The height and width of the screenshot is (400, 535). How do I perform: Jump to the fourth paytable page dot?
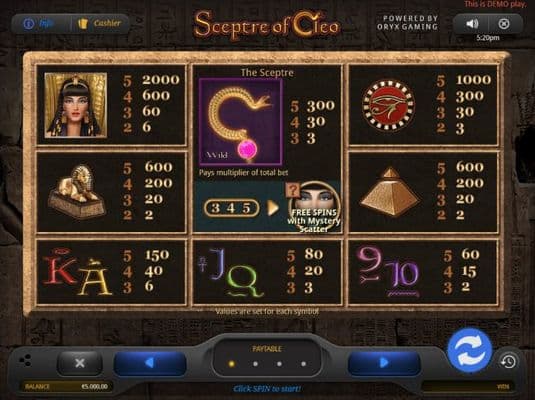tap(303, 364)
